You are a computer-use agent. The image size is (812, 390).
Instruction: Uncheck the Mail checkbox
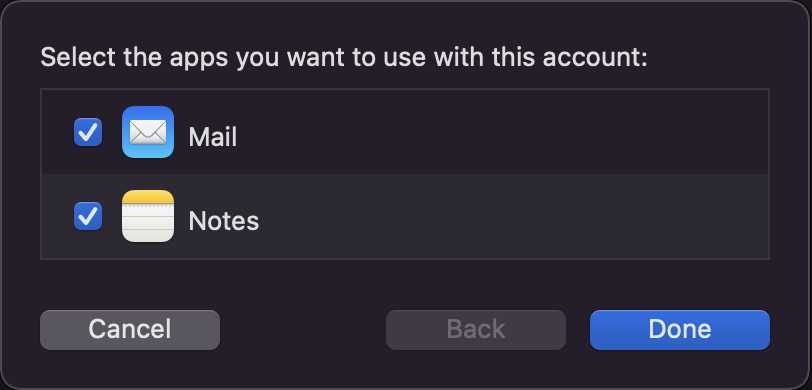pyautogui.click(x=88, y=132)
